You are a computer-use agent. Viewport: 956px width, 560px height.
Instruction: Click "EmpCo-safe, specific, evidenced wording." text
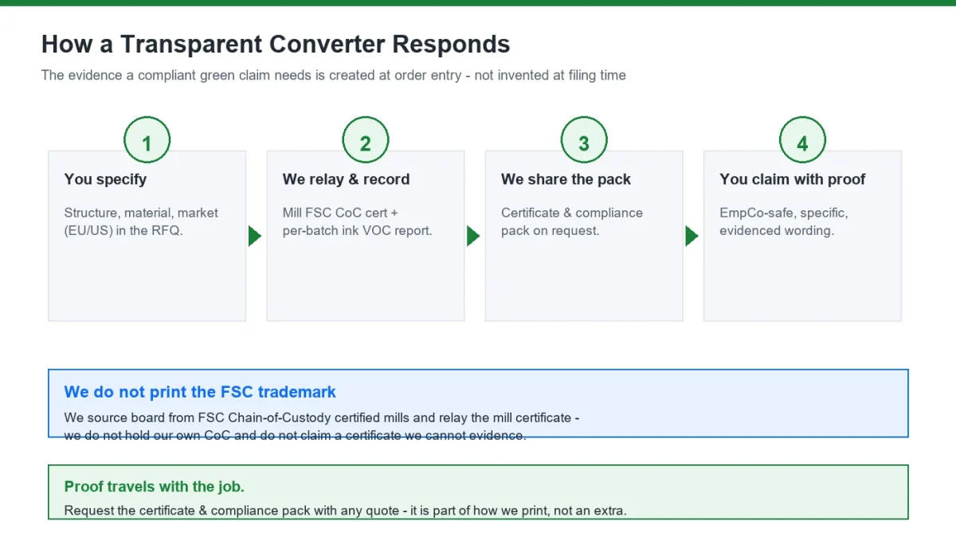pyautogui.click(x=783, y=221)
